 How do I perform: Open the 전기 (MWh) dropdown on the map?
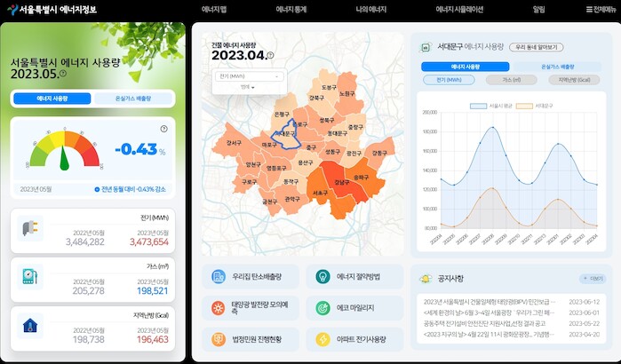[248, 76]
